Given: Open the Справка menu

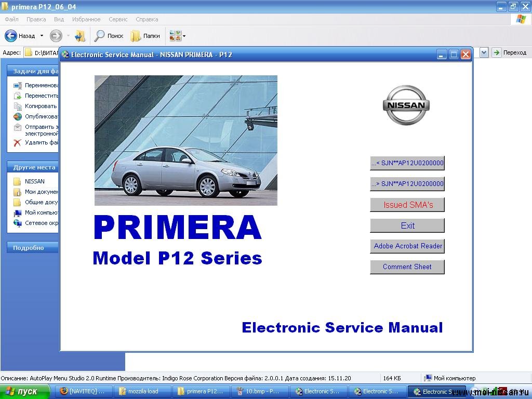Looking at the screenshot, I should [147, 19].
